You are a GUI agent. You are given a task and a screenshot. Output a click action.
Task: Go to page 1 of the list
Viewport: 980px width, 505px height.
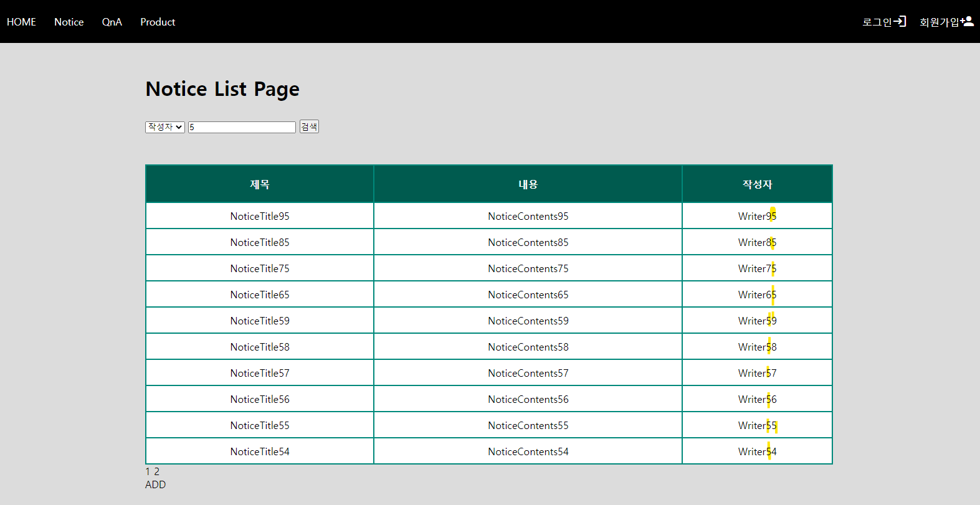148,471
